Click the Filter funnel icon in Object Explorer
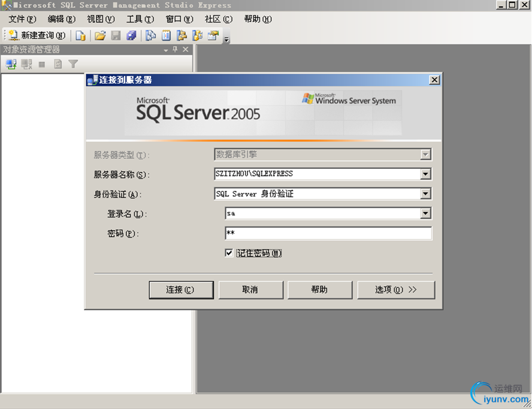This screenshot has height=409, width=532. tap(73, 63)
